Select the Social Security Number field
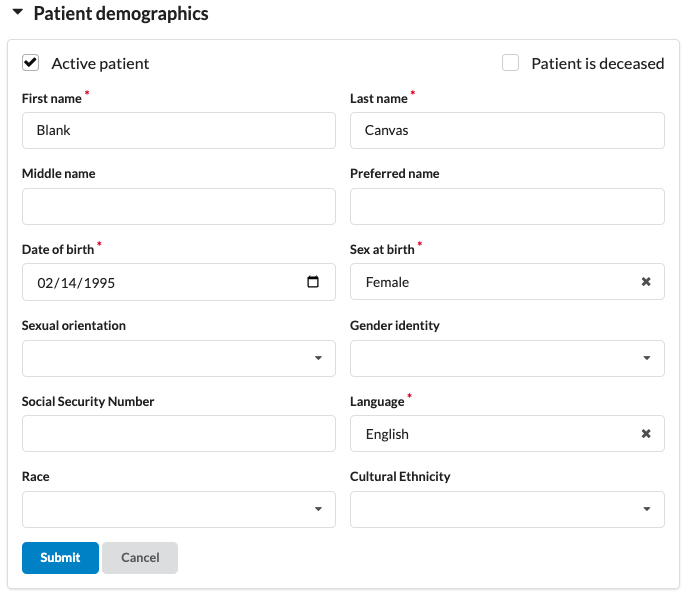The width and height of the screenshot is (687, 595). (178, 434)
